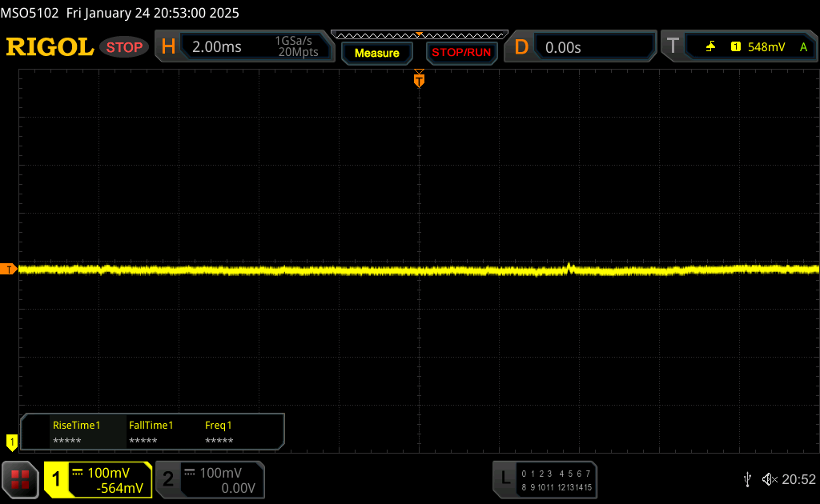Click the trigger sweep mode A indicator

point(803,47)
